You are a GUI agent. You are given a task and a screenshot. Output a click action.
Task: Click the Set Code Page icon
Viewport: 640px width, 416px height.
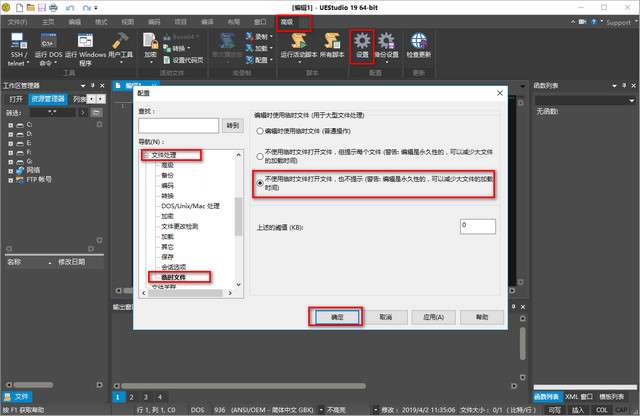click(x=167, y=60)
